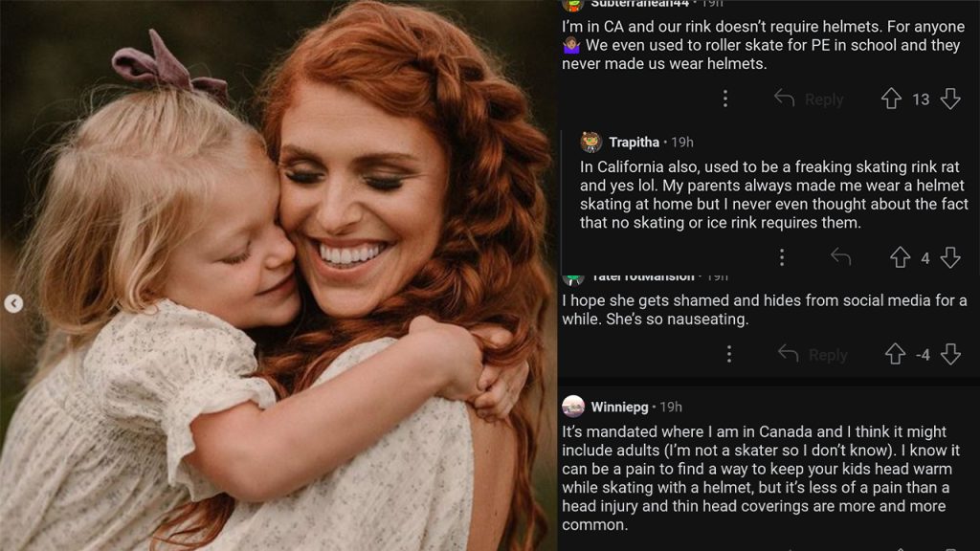The height and width of the screenshot is (551, 980).
Task: Go to previous photo in image carousel
Action: (13, 304)
